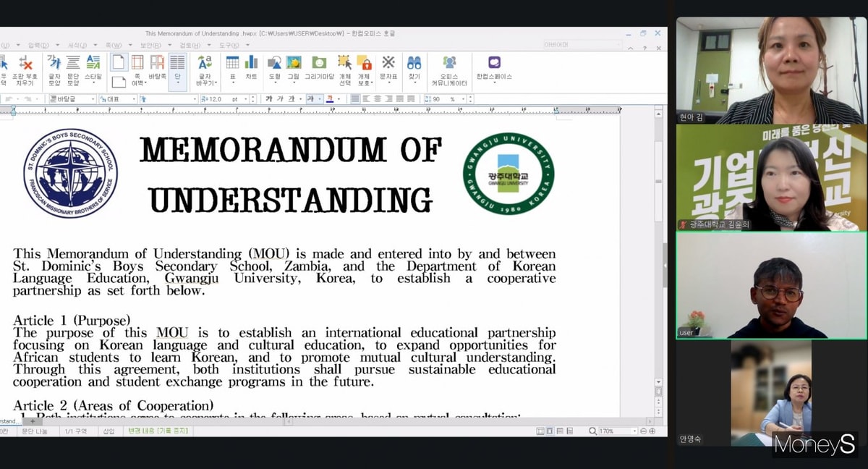
Task: Toggle the 변경 내용 track changes status
Action: click(x=158, y=431)
